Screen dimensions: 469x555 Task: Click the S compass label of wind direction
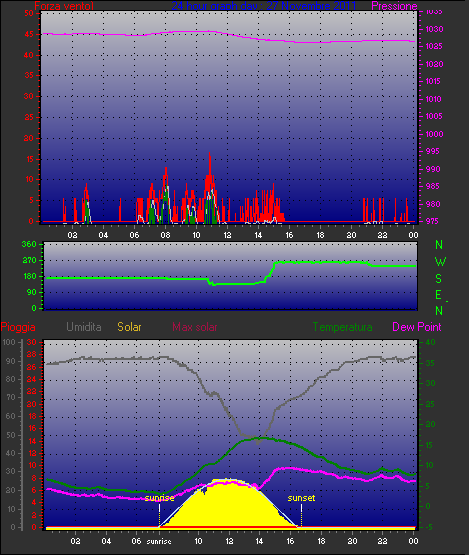pyautogui.click(x=439, y=279)
